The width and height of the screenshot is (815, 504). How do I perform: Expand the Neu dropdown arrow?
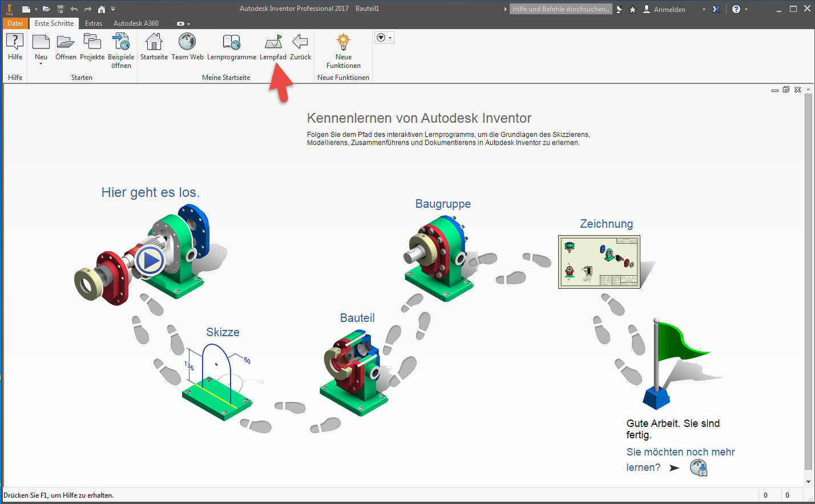click(x=41, y=64)
